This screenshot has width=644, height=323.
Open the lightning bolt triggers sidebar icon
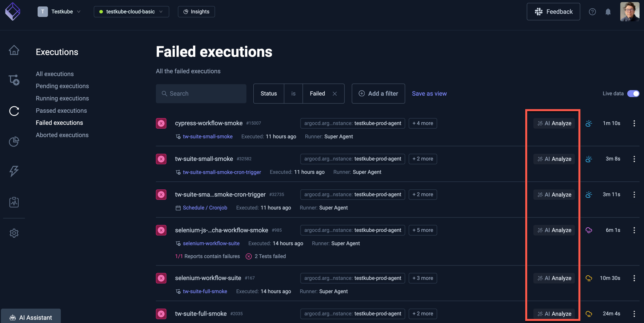pos(14,171)
